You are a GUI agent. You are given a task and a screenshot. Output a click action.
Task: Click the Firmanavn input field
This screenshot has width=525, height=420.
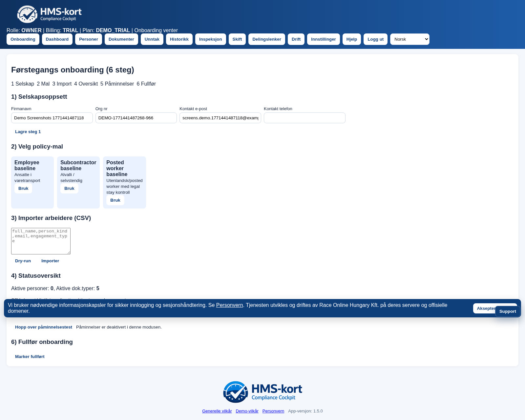[x=52, y=118]
